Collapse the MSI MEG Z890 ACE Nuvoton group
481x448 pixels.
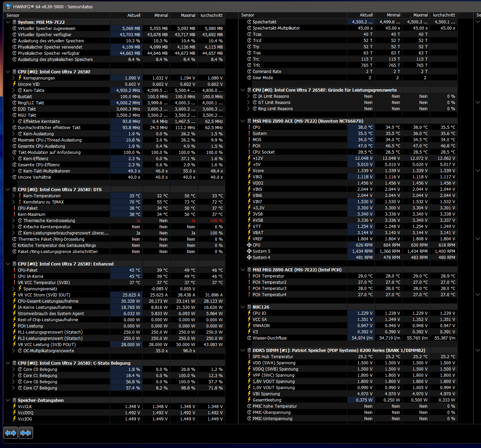[x=243, y=121]
